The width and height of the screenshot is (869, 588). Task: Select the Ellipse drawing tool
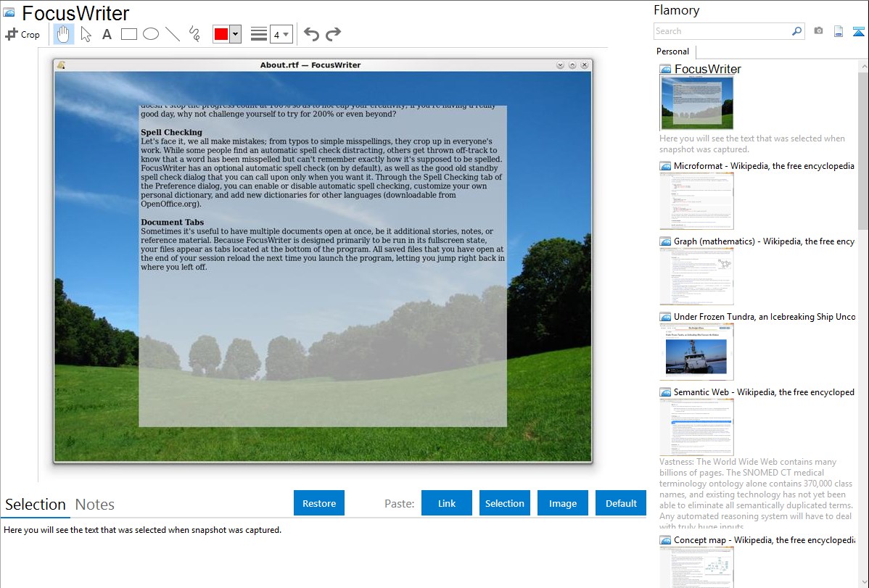(151, 34)
